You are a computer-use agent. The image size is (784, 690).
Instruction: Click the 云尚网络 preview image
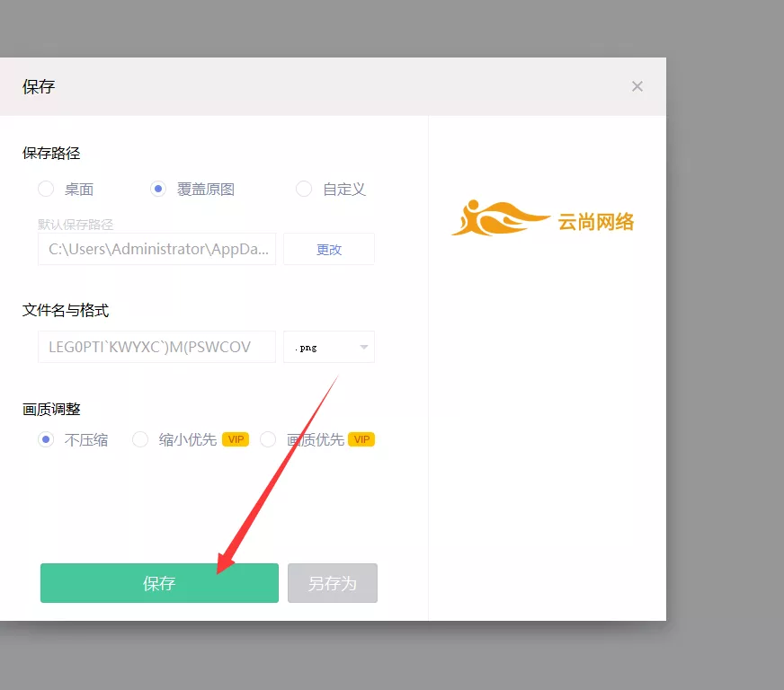point(542,218)
